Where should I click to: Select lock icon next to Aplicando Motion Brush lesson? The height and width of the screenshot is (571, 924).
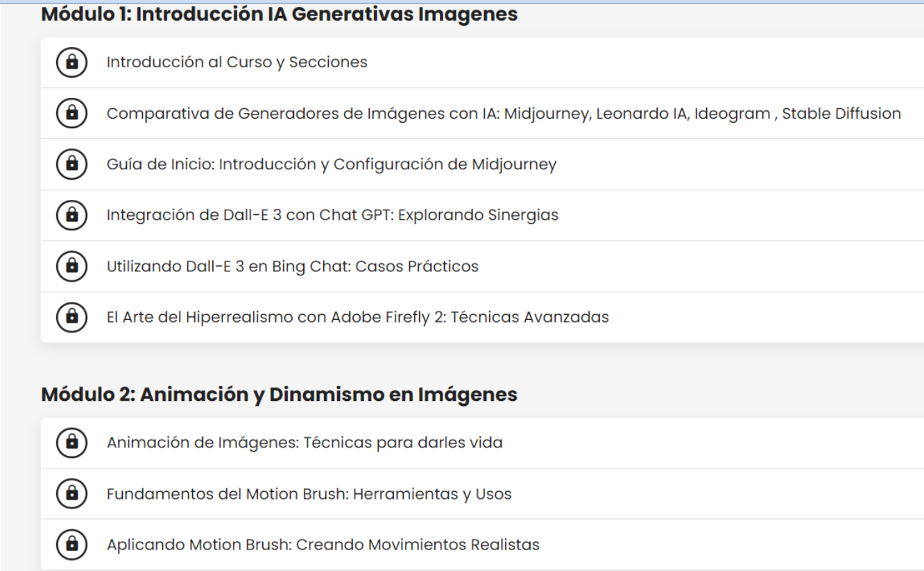71,545
